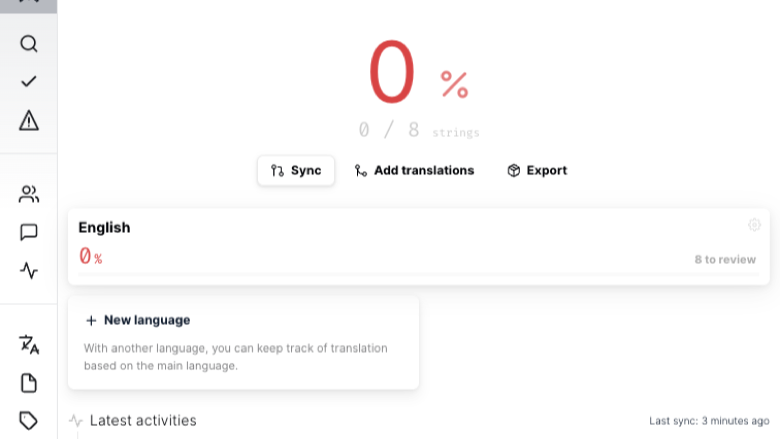Open the Latest activities heading
This screenshot has height=439, width=780.
143,421
